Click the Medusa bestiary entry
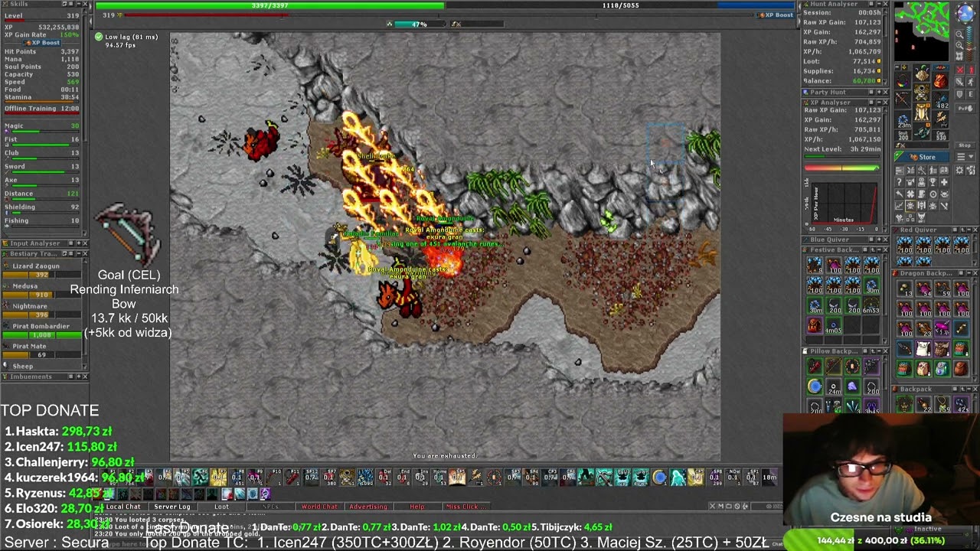The width and height of the screenshot is (980, 551). [42, 290]
